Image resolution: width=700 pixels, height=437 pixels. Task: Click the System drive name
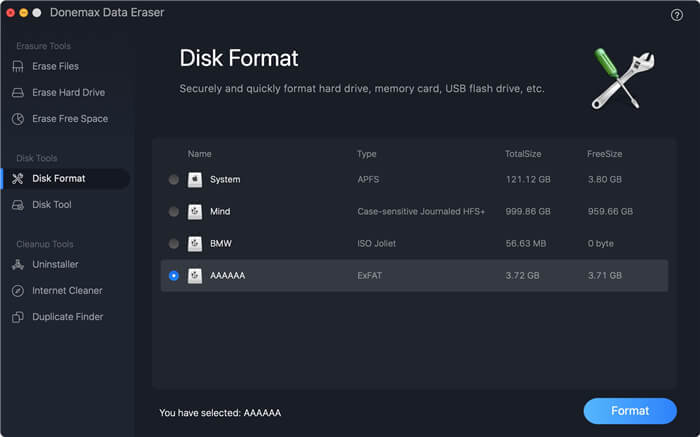tap(225, 179)
